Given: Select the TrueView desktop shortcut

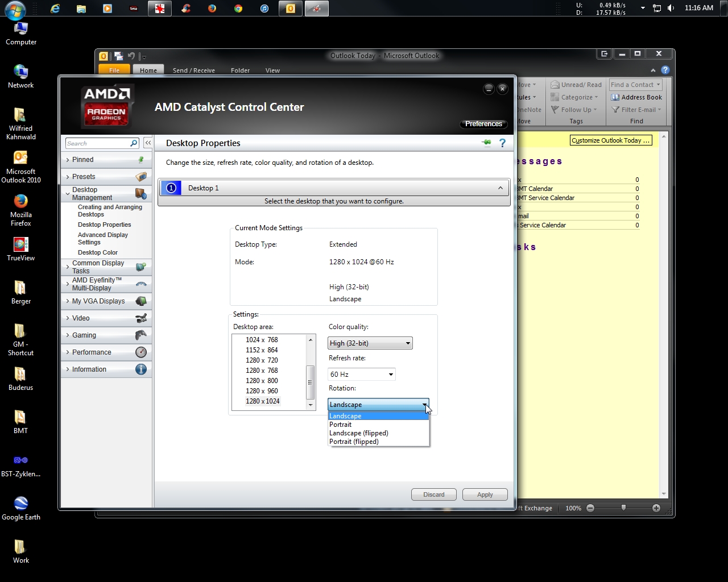Looking at the screenshot, I should click(21, 249).
